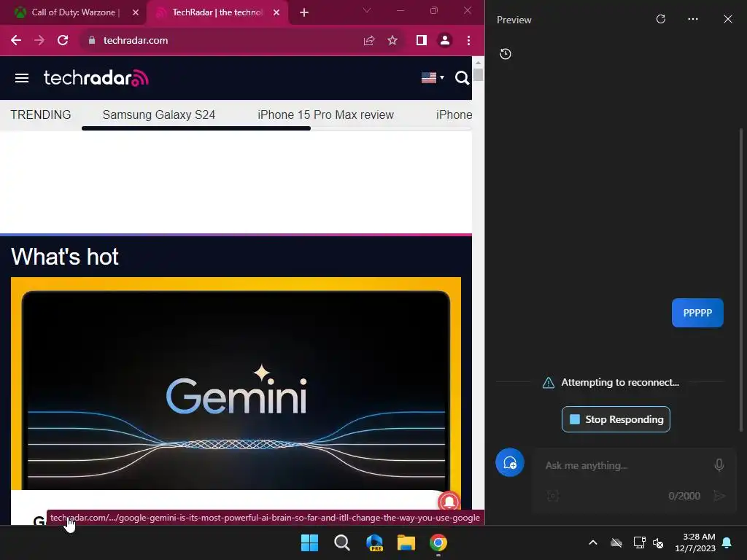This screenshot has height=560, width=747.
Task: Close the Call of Duty tab
Action: click(135, 12)
